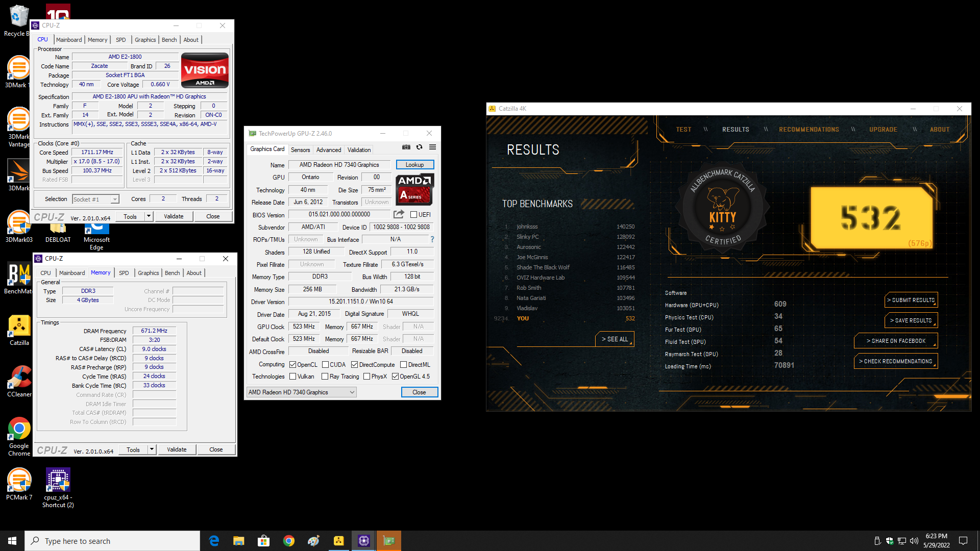
Task: Launch Microsoft Edge desktop shortcut
Action: coord(96,237)
